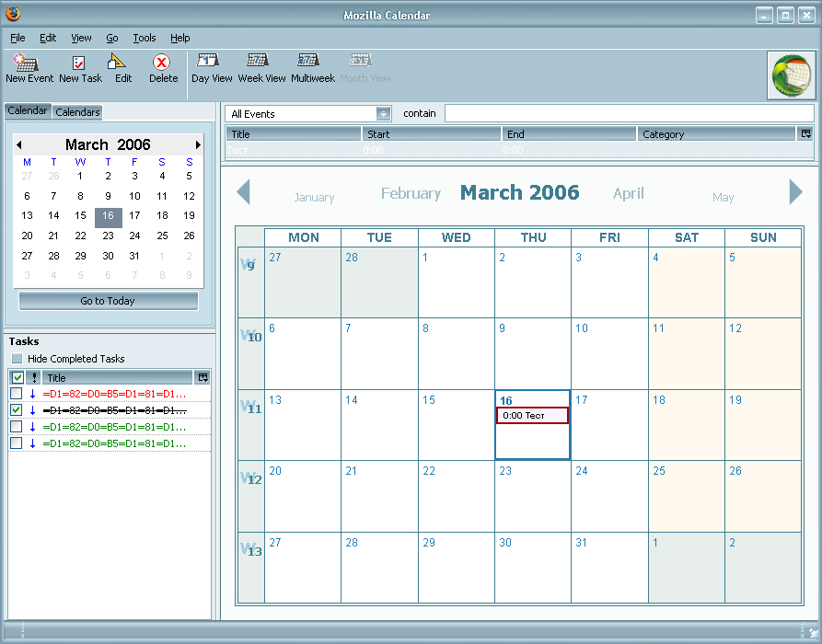The width and height of the screenshot is (822, 644).
Task: Open the column picker of the task list
Action: pos(203,377)
